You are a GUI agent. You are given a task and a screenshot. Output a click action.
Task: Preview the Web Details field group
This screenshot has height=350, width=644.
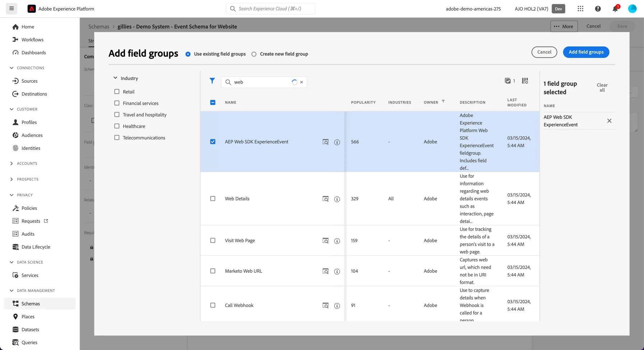pos(326,199)
